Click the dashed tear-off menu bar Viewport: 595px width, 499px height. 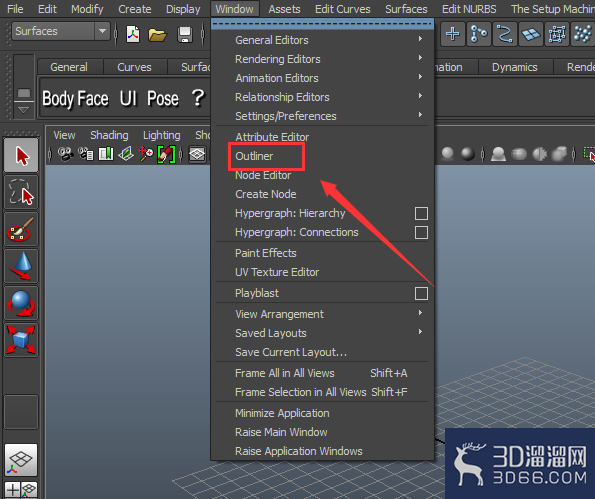[x=323, y=24]
